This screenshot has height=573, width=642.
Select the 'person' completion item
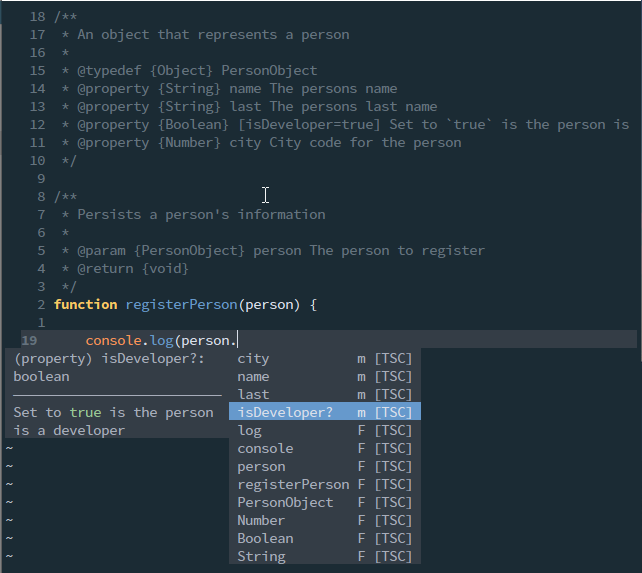(x=325, y=467)
